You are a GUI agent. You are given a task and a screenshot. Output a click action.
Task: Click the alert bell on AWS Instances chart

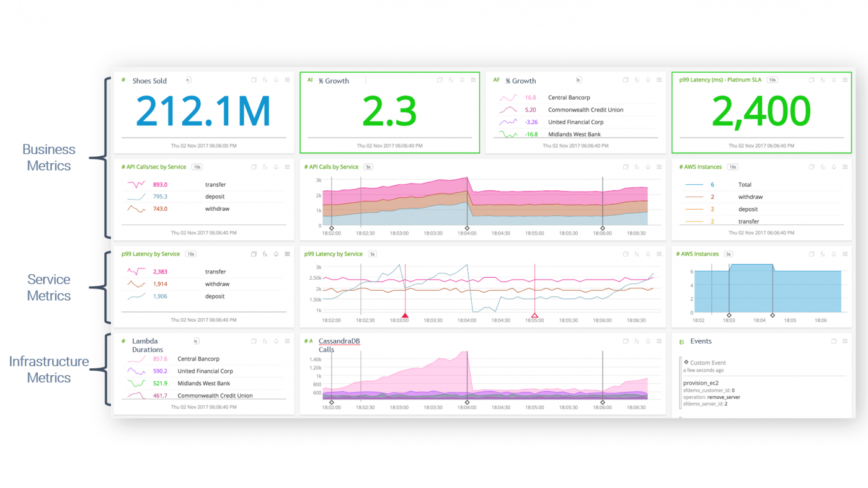(834, 166)
